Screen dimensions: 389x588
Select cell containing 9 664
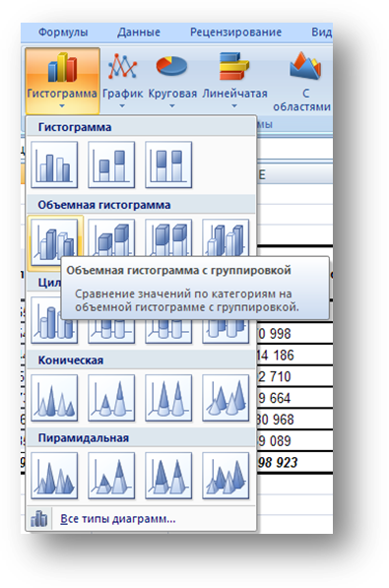294,398
